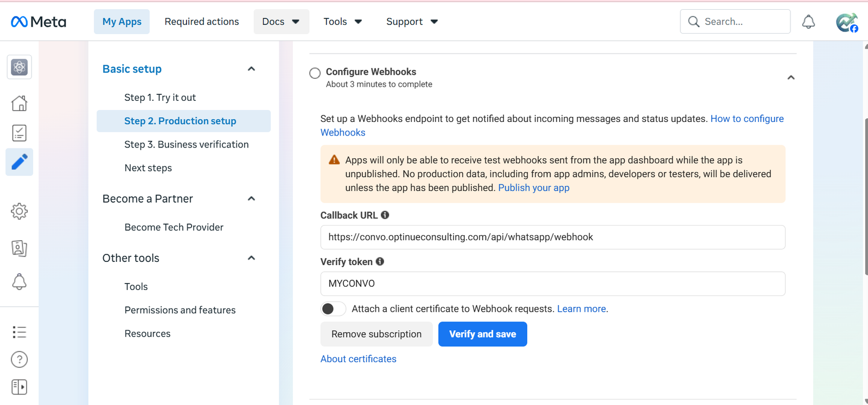Open Tools under Other tools
The height and width of the screenshot is (405, 868).
click(x=136, y=287)
